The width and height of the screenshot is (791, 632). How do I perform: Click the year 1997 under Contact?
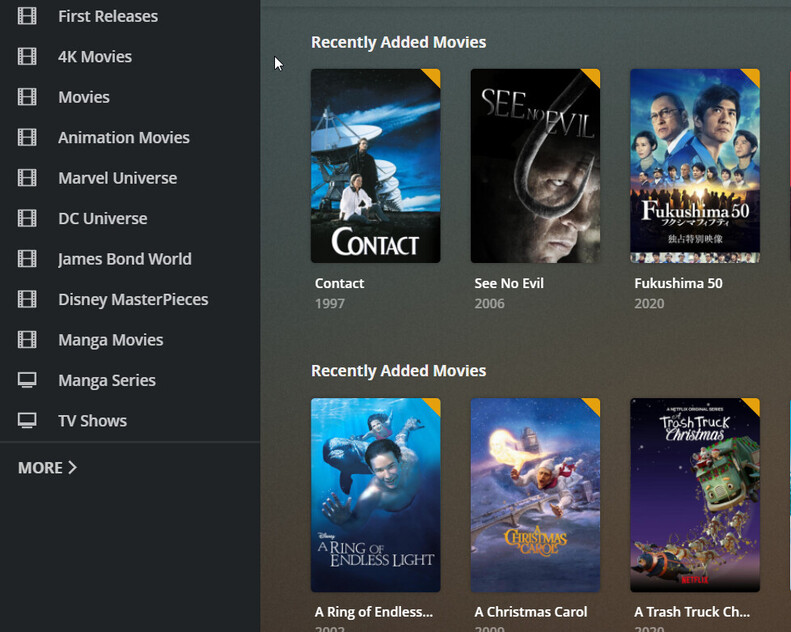[x=330, y=304]
